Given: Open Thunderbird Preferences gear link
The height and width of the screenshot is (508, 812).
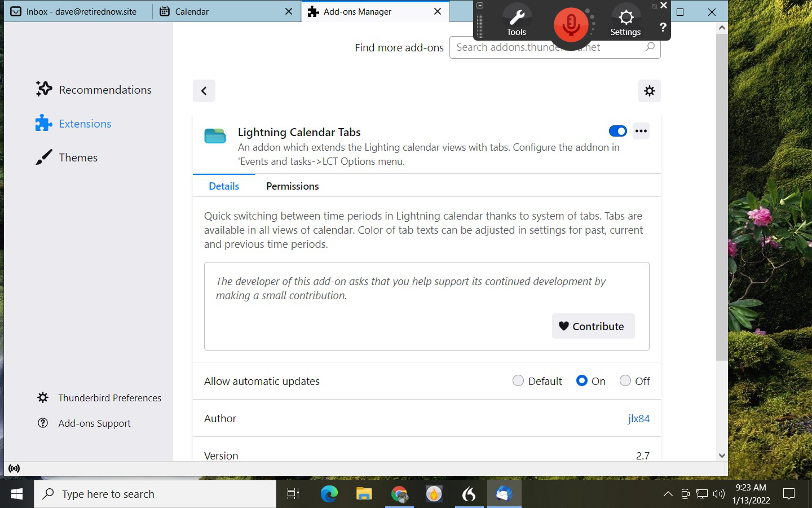Looking at the screenshot, I should [99, 398].
